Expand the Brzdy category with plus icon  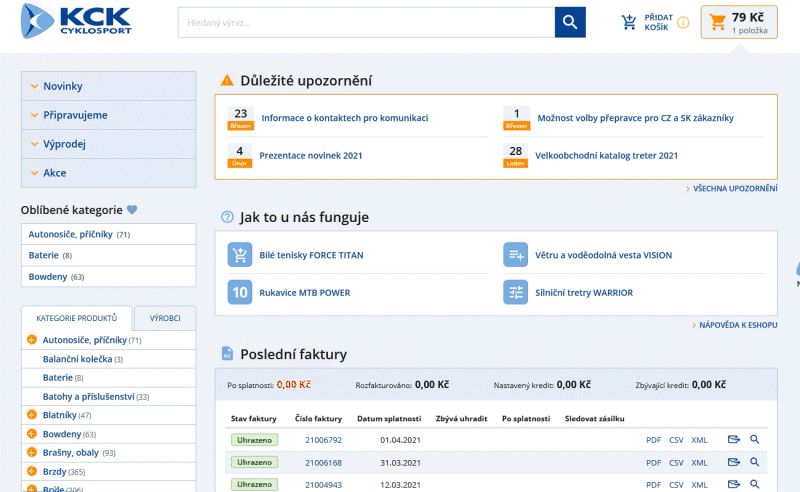(33, 471)
